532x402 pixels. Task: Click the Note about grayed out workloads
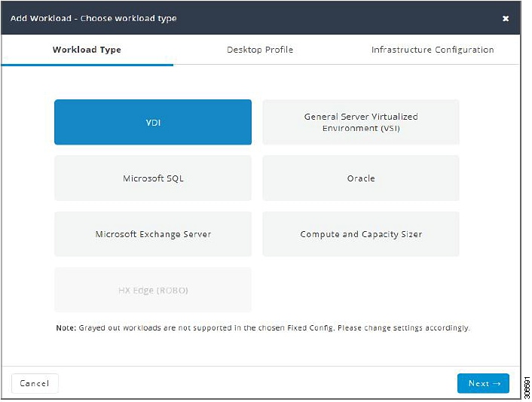[x=262, y=327]
